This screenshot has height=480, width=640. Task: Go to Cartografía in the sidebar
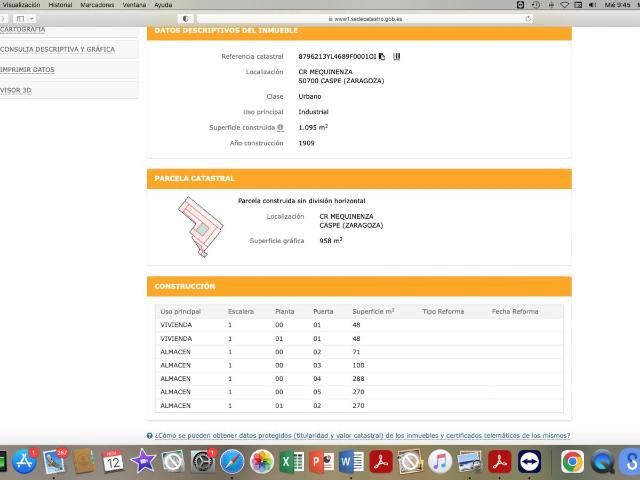(x=22, y=30)
